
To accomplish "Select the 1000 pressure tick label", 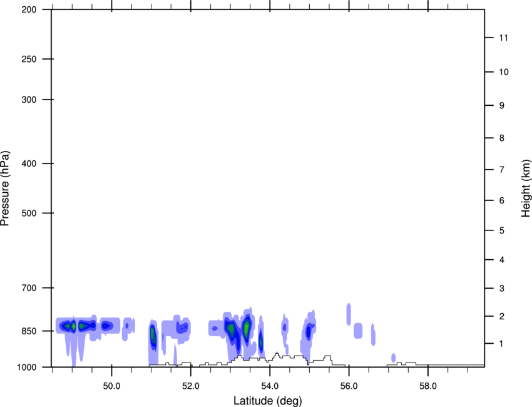I will pyautogui.click(x=26, y=367).
